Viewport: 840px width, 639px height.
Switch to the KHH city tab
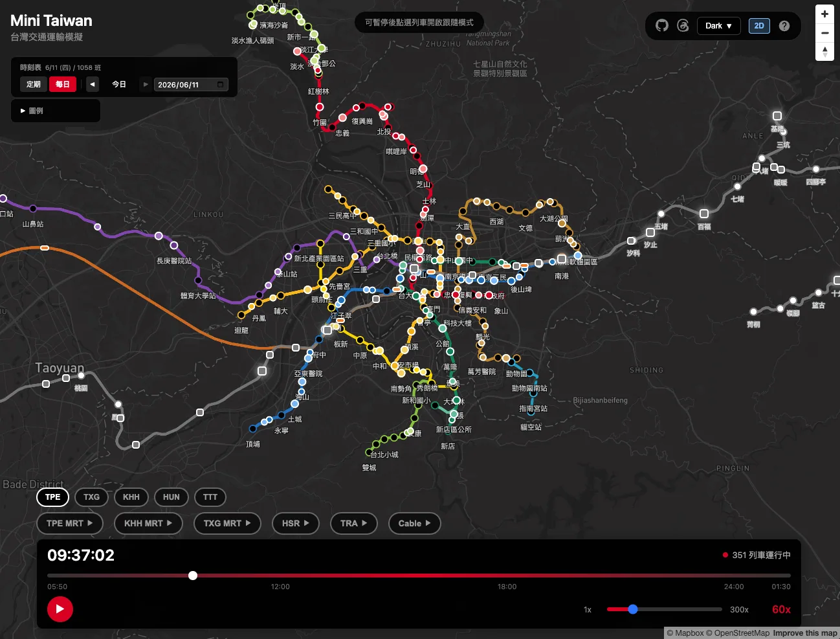[131, 497]
